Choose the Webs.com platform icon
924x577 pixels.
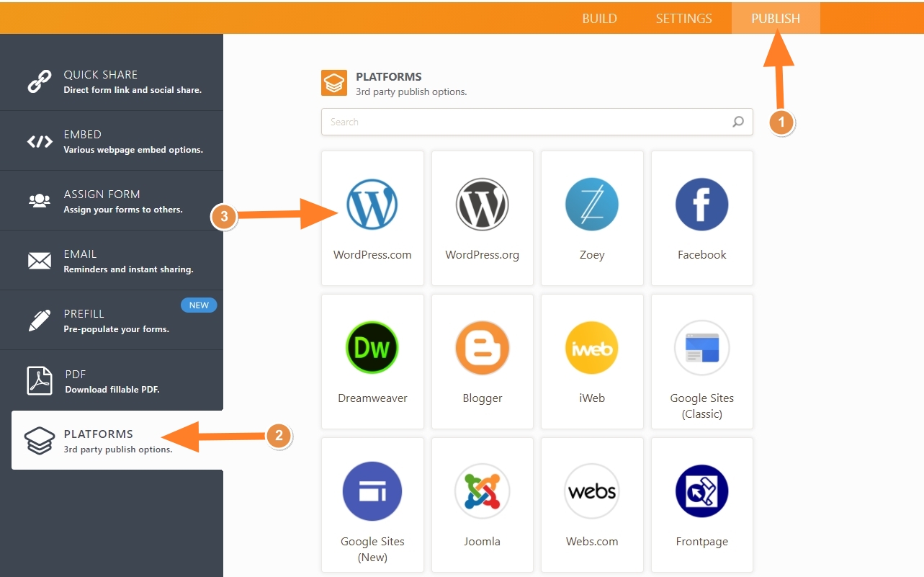click(x=592, y=491)
